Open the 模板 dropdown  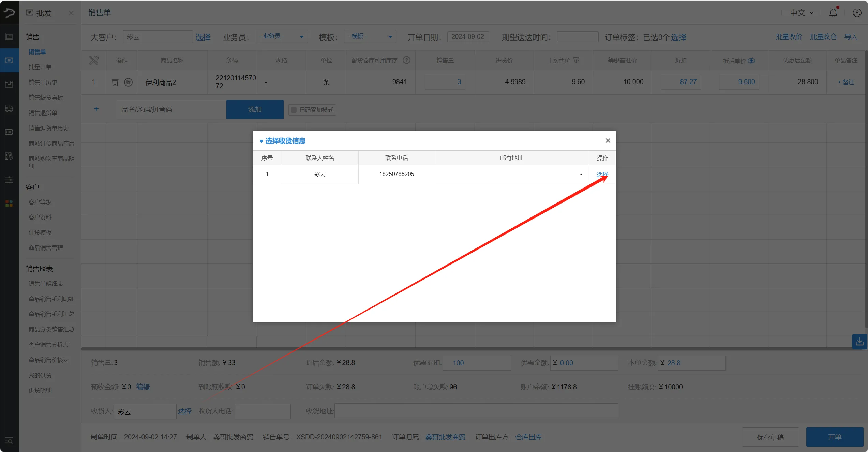[370, 36]
